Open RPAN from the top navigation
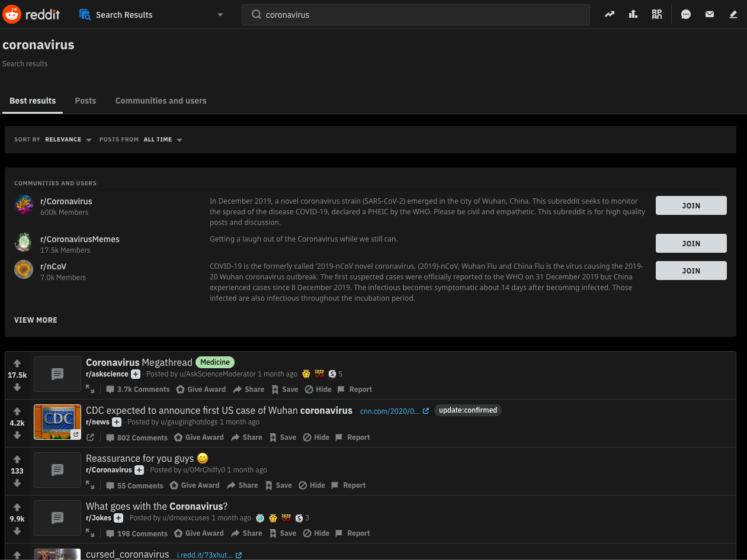747x560 pixels. [x=656, y=14]
